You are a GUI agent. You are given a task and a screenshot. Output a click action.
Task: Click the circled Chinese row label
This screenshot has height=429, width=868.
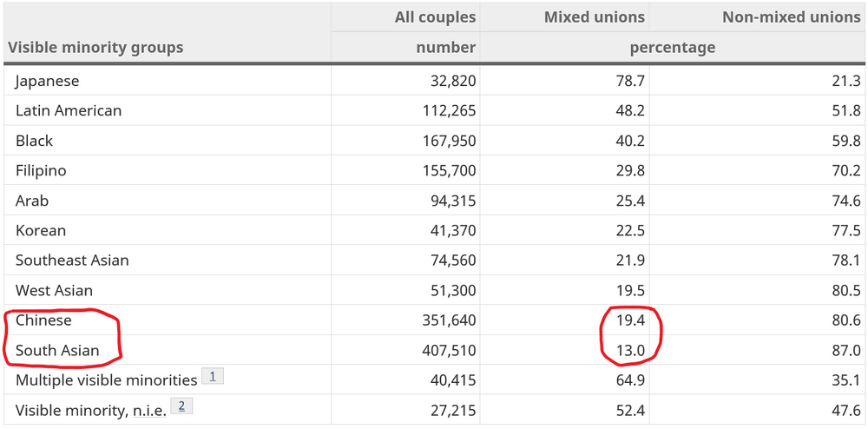(x=43, y=320)
